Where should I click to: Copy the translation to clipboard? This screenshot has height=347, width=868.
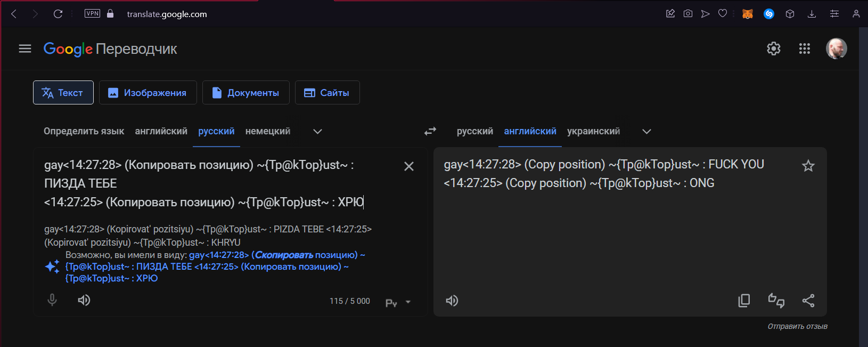(744, 301)
